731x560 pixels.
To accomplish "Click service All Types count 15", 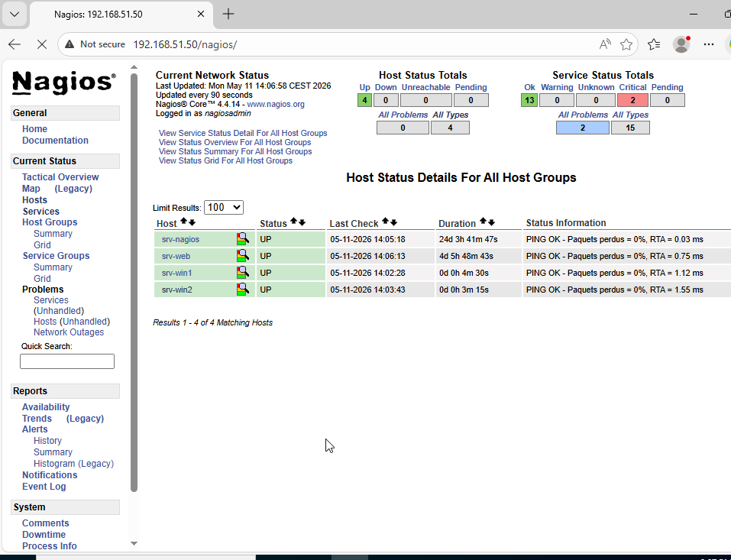I will click(630, 128).
